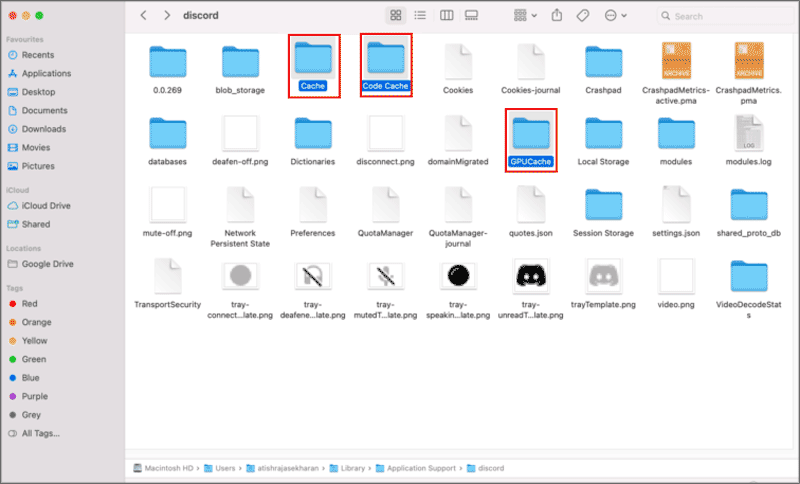Open Google Drive location
Screen dimensions: 800x484
click(x=40, y=264)
